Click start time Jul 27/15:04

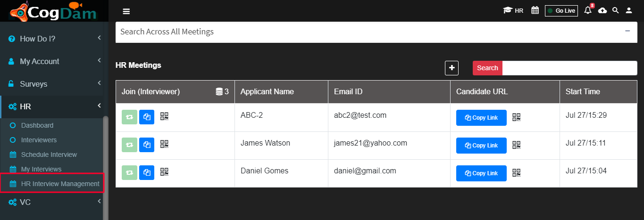pos(586,171)
